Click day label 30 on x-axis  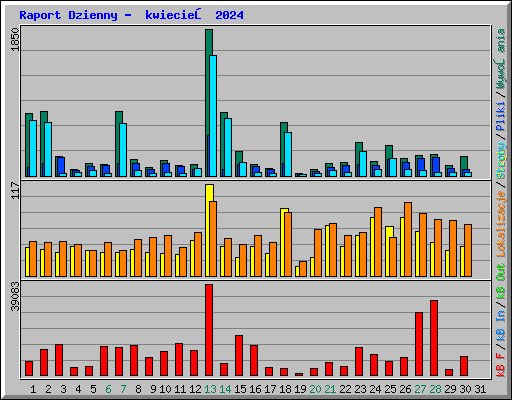tap(465, 389)
